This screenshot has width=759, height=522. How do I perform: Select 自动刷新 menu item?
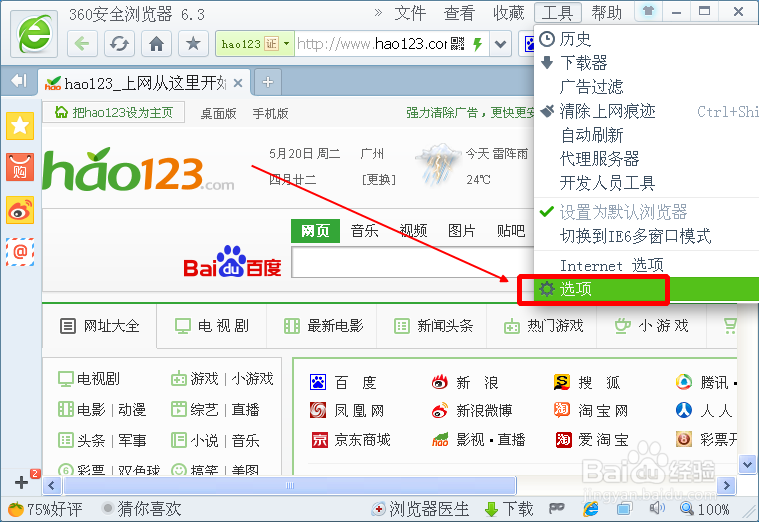647,135
